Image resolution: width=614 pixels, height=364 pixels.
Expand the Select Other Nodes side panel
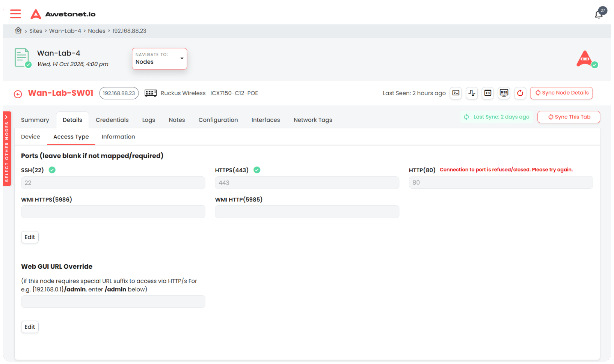(x=7, y=148)
